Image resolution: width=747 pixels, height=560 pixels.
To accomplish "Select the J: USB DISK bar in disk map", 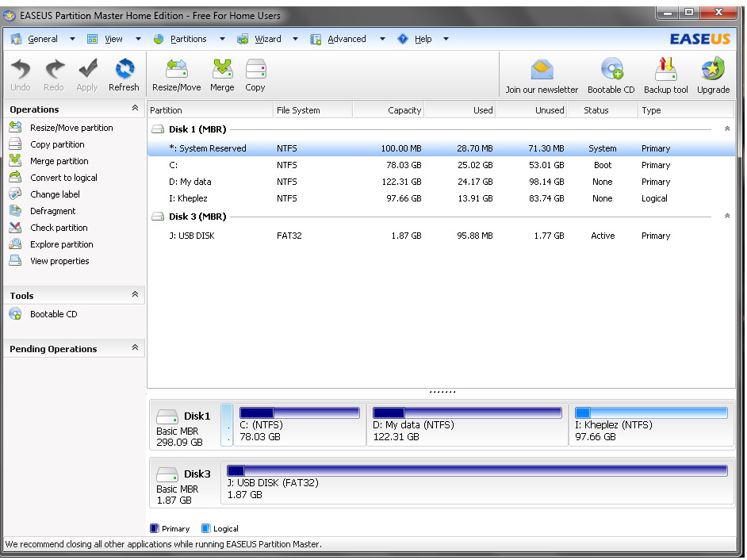I will point(477,471).
